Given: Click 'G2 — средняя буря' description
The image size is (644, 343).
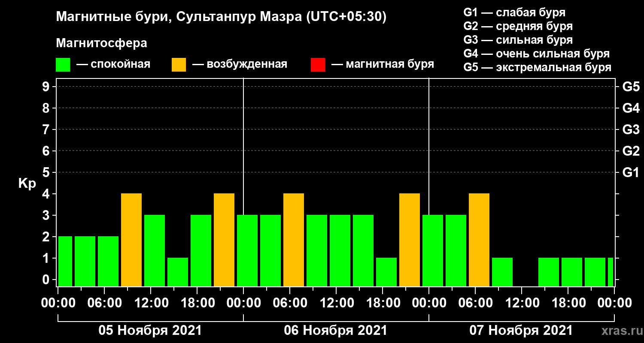Looking at the screenshot, I should [518, 26].
